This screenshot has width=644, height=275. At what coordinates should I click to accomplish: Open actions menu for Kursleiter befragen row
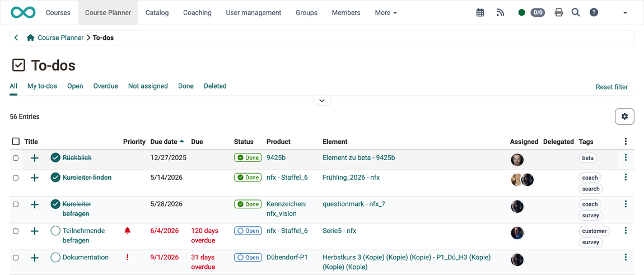pos(626,204)
